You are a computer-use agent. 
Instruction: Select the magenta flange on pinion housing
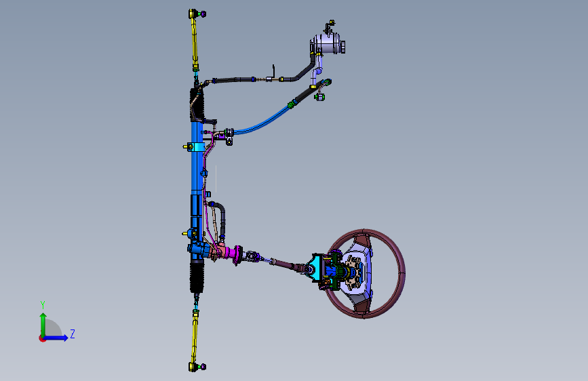tap(237, 255)
